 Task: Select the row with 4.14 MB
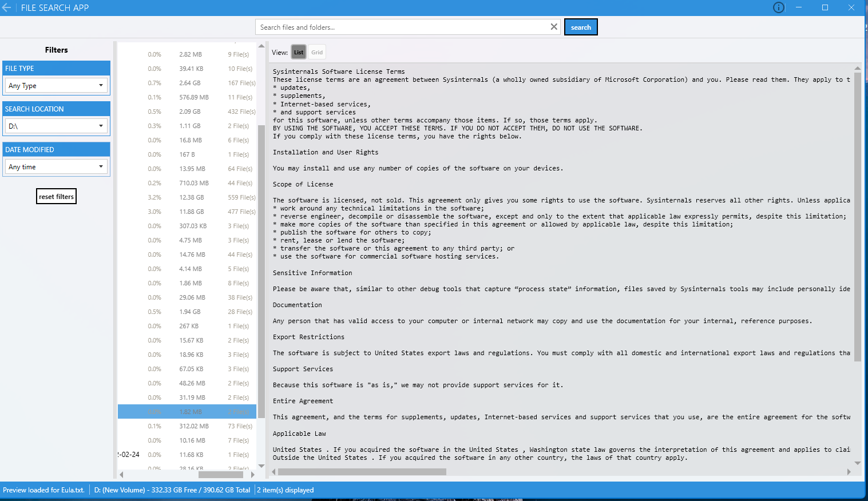187,269
